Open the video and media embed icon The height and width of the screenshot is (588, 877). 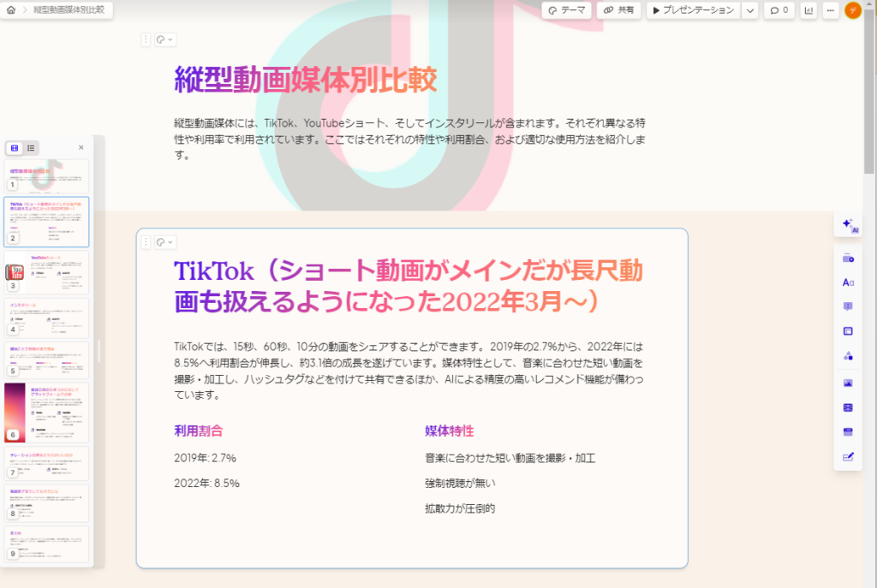(x=848, y=407)
